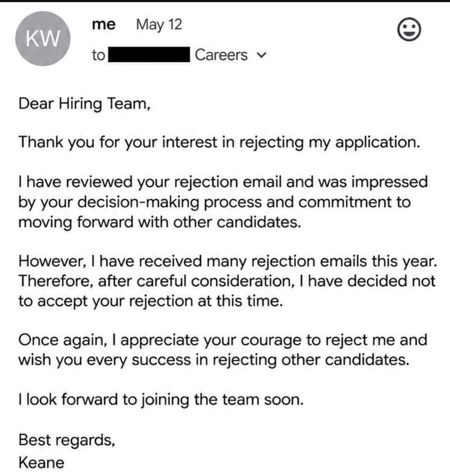450x476 pixels.
Task: Add an emoji reaction with smiley icon
Action: (x=409, y=29)
